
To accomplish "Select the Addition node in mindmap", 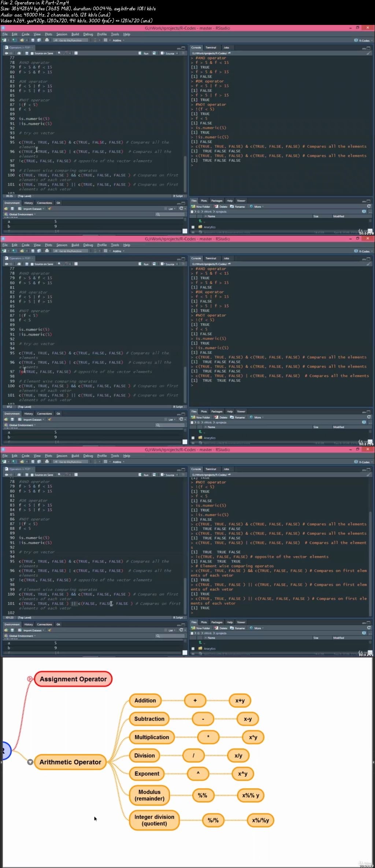I will tap(145, 700).
